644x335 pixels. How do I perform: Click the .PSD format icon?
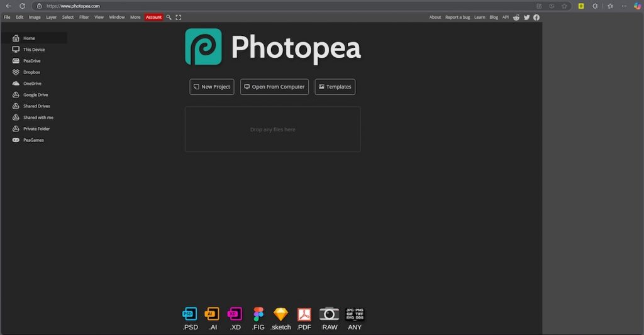click(190, 314)
